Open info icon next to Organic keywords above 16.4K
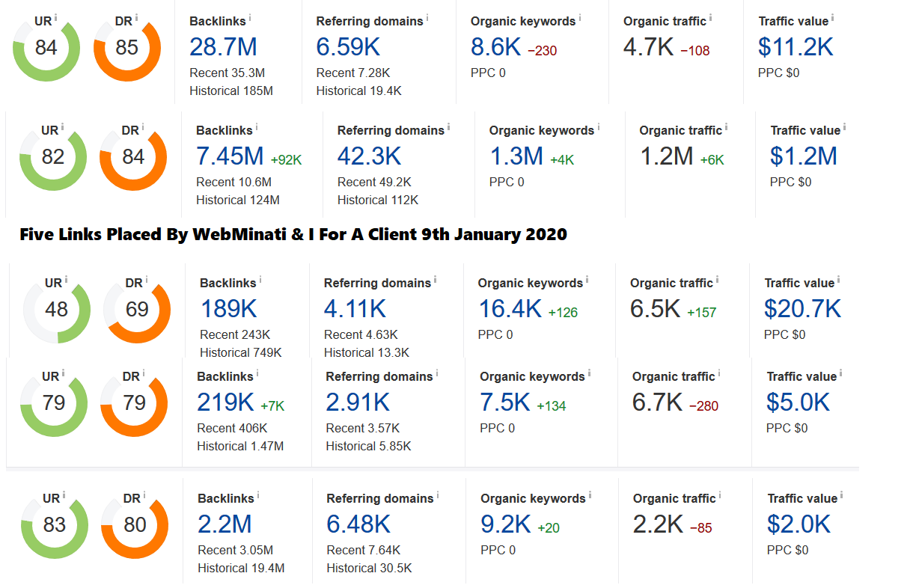919x588 pixels. pyautogui.click(x=587, y=278)
